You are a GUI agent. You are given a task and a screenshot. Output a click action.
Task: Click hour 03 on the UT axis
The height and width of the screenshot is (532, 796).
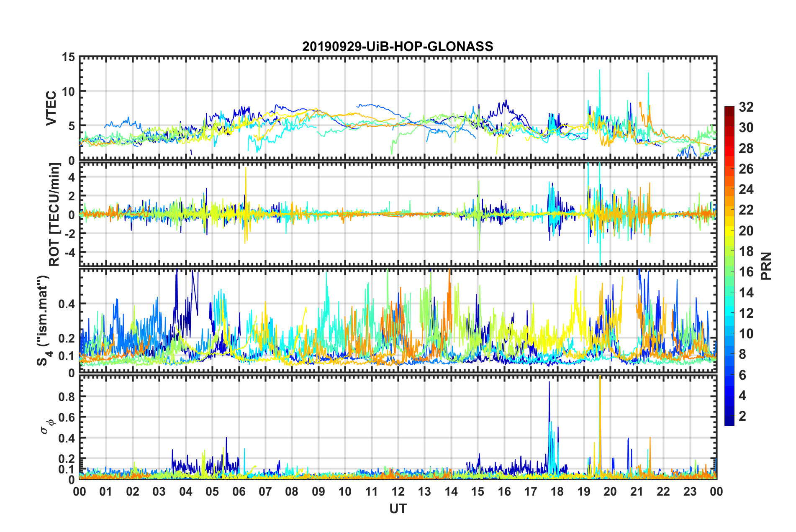pyautogui.click(x=159, y=491)
